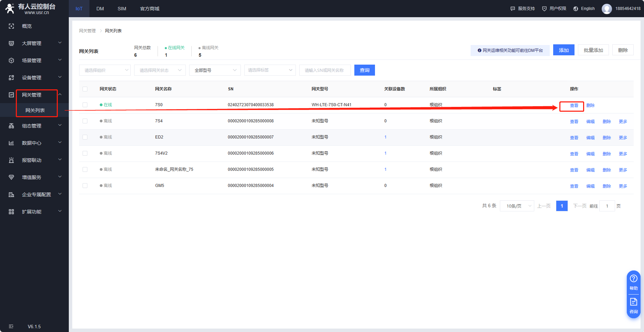This screenshot has width=644, height=332.
Task: Check the select-all checkbox in table header
Action: pos(85,89)
